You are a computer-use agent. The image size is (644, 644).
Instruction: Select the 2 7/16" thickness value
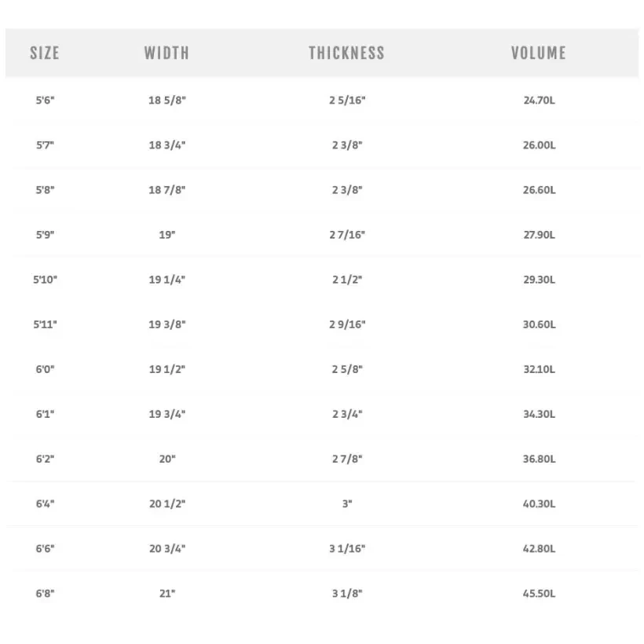coord(347,235)
